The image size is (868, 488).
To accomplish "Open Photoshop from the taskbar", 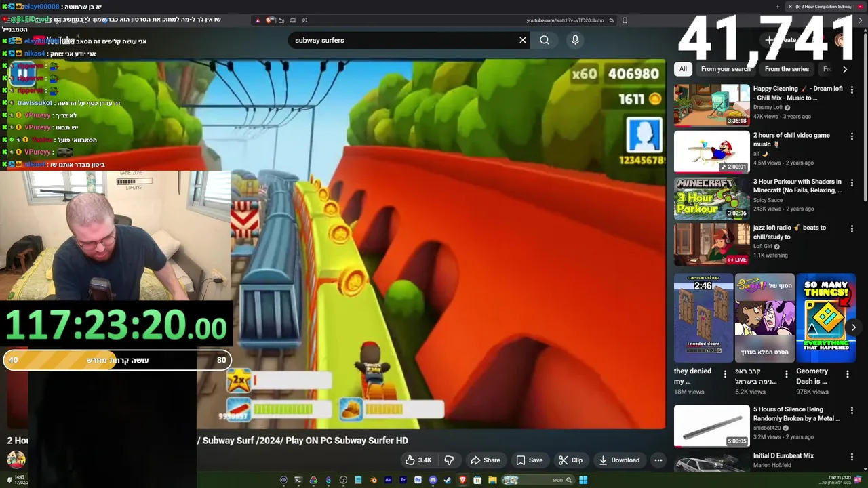I will (x=418, y=480).
